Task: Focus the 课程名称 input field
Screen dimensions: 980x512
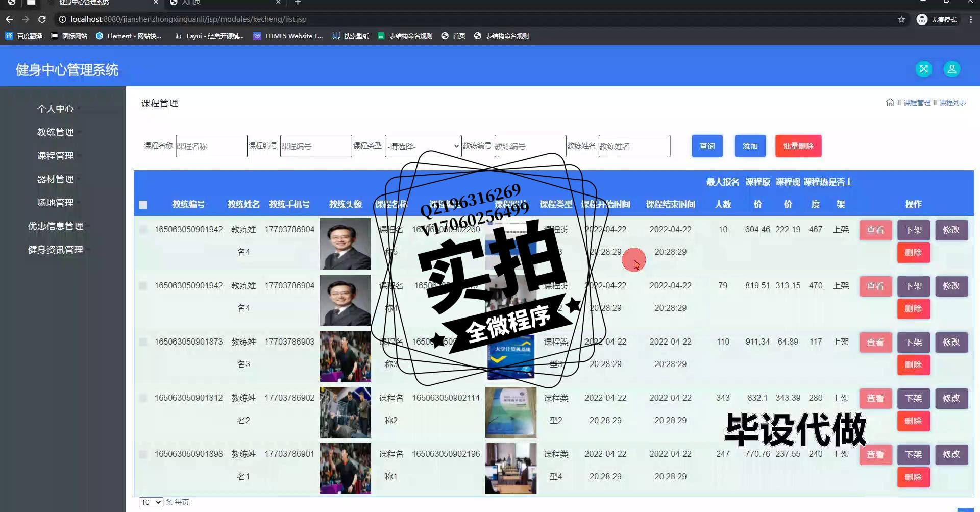Action: (x=211, y=146)
